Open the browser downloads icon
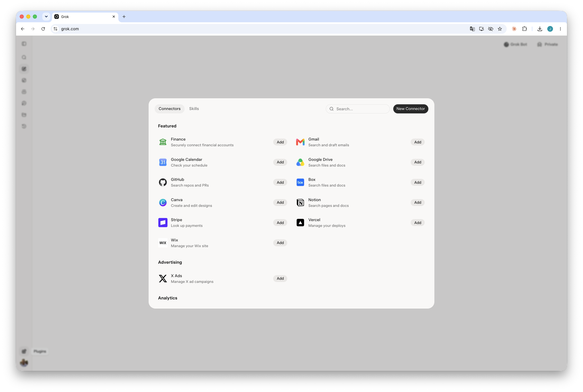 click(540, 29)
